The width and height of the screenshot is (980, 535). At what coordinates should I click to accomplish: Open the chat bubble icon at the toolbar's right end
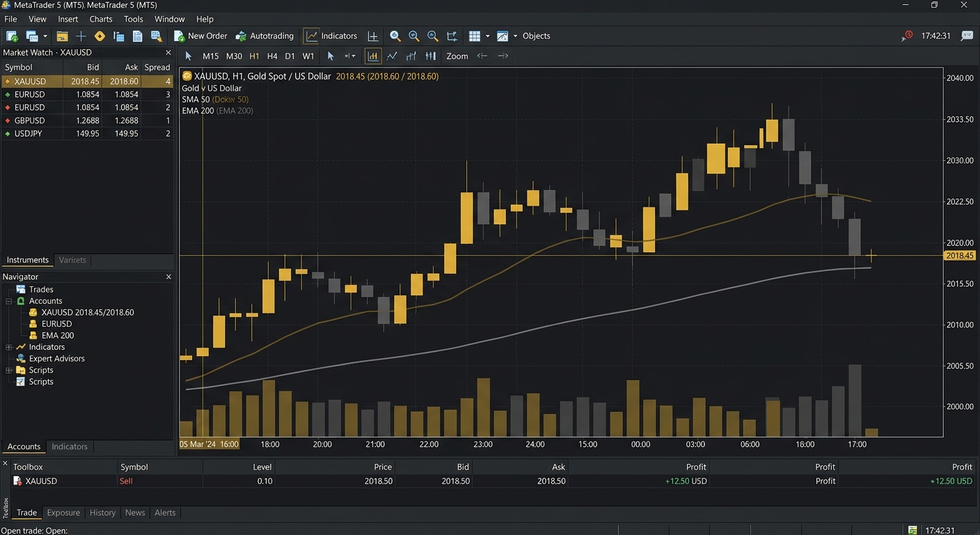(967, 36)
